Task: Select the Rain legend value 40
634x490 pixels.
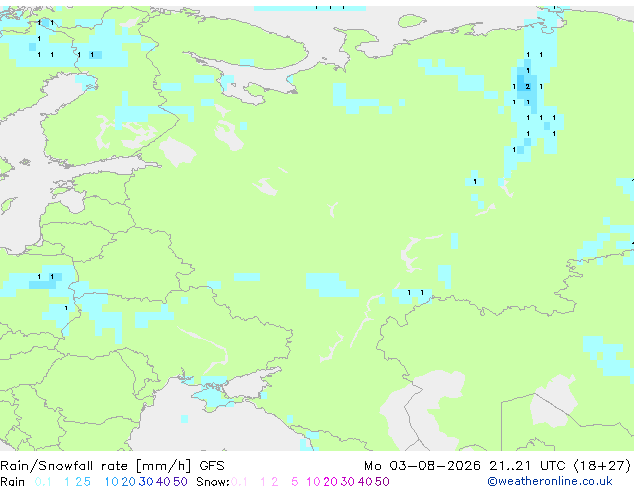Action: click(163, 482)
